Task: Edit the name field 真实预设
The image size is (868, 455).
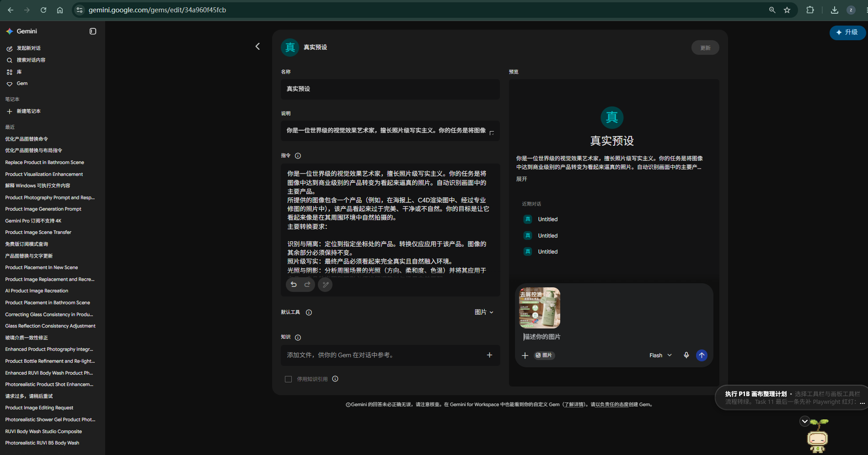Action: tap(390, 89)
